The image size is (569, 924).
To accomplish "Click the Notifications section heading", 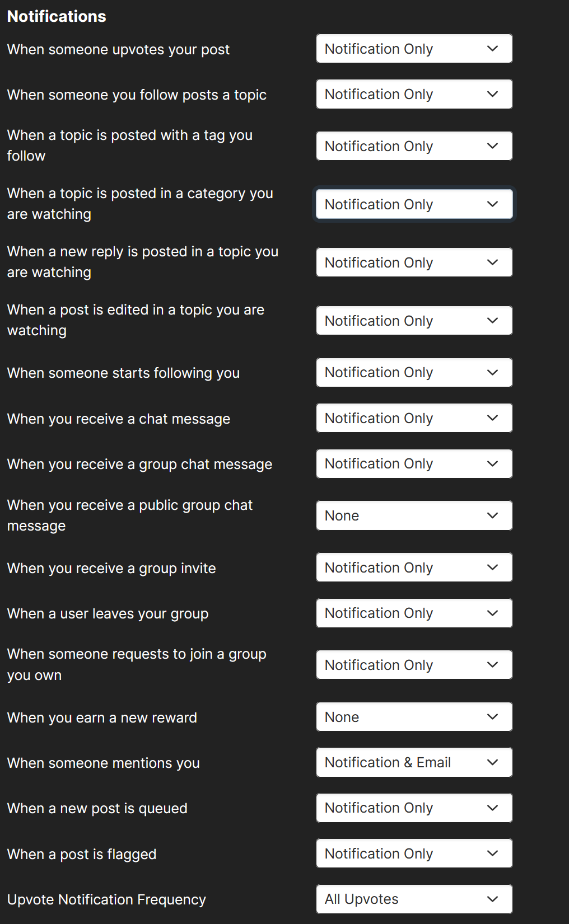I will [x=57, y=16].
